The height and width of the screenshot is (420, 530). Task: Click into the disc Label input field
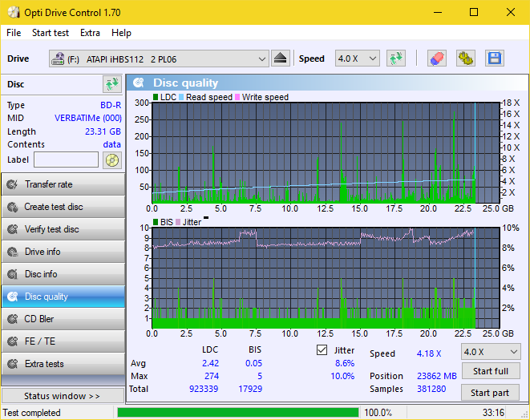tap(67, 160)
